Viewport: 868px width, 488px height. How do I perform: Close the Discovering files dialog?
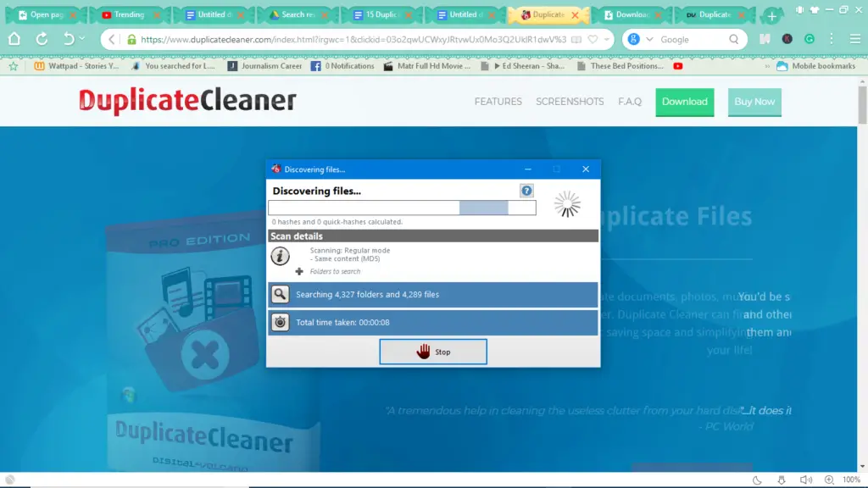[586, 169]
